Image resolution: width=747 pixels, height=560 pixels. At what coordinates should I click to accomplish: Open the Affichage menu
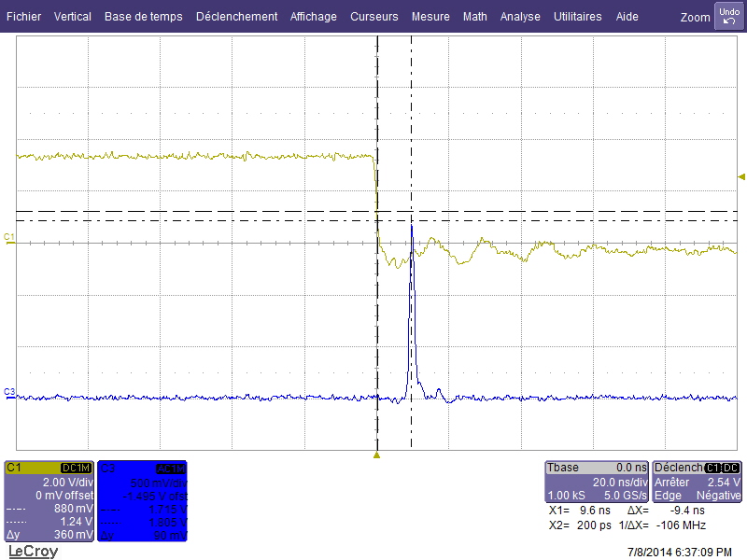point(314,17)
